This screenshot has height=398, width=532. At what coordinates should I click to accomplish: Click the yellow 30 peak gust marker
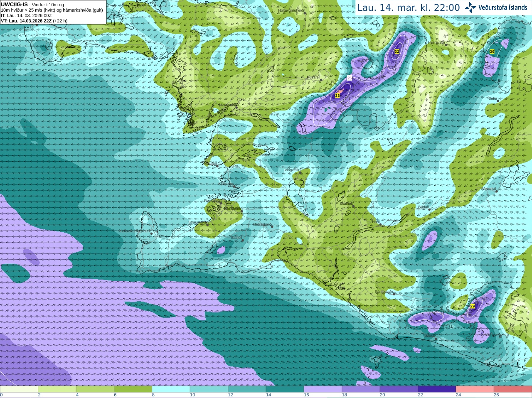coord(492,52)
